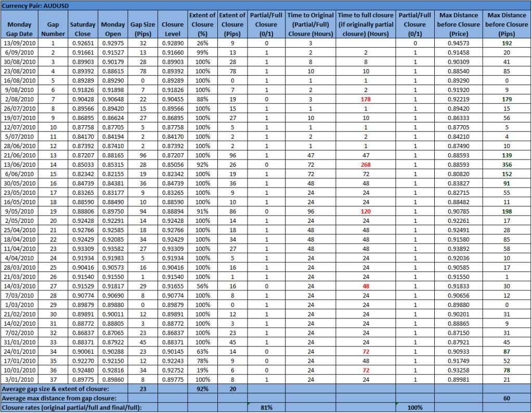The image size is (532, 413).
Task: Select the date cell 9/05/2010
Action: [19, 211]
